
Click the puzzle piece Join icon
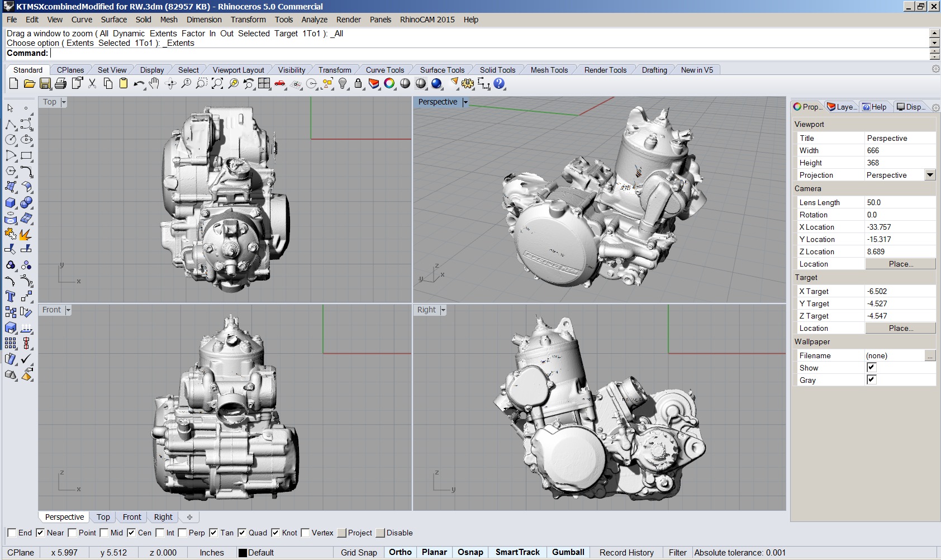pos(11,234)
